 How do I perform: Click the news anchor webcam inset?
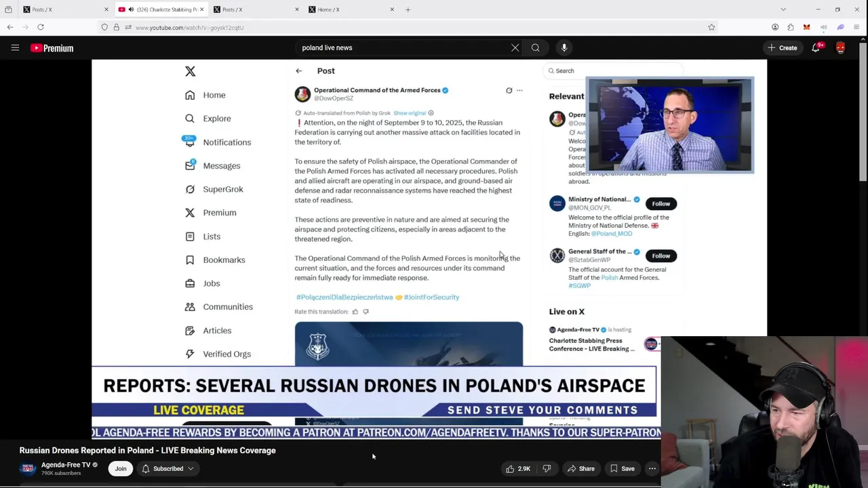(670, 125)
